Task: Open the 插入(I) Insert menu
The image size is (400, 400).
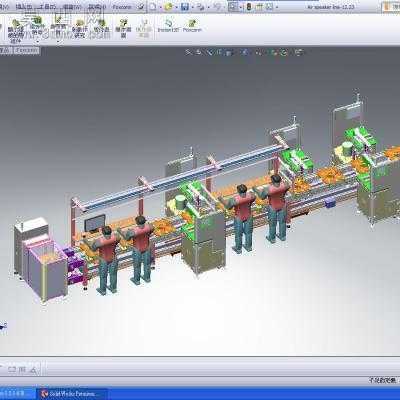Action: (x=24, y=7)
